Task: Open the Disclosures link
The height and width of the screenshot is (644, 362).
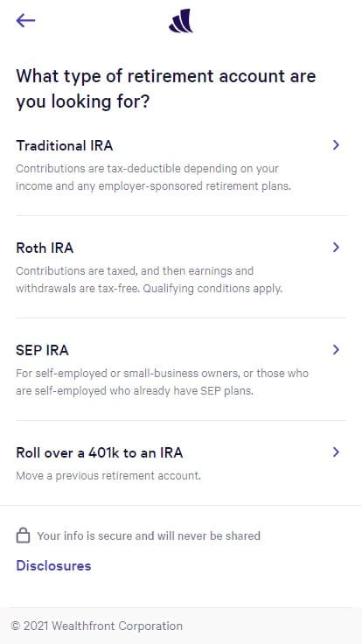Action: (x=53, y=565)
